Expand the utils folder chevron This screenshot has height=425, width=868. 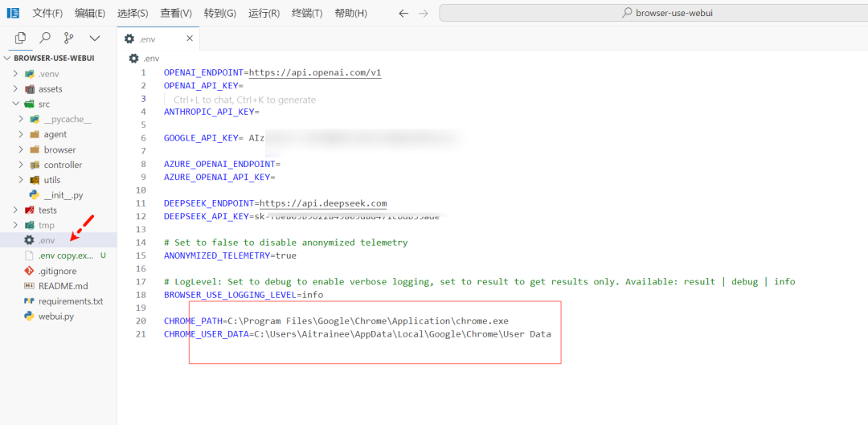(x=21, y=180)
